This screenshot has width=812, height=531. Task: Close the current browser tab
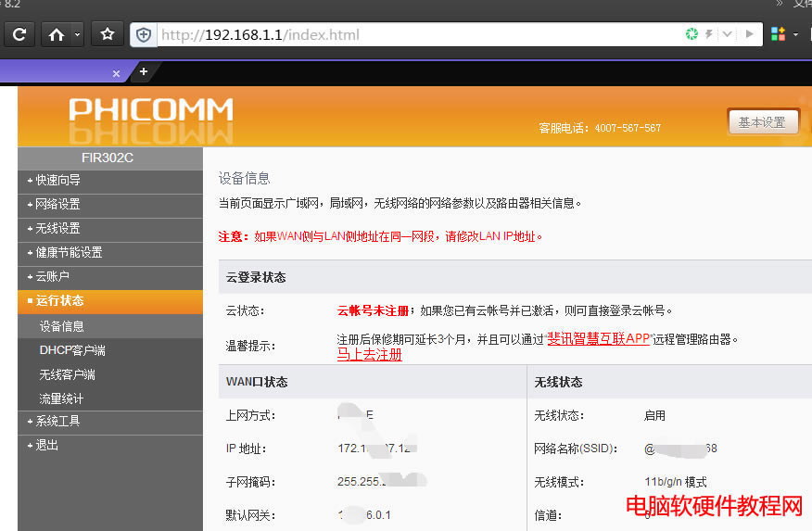point(116,72)
